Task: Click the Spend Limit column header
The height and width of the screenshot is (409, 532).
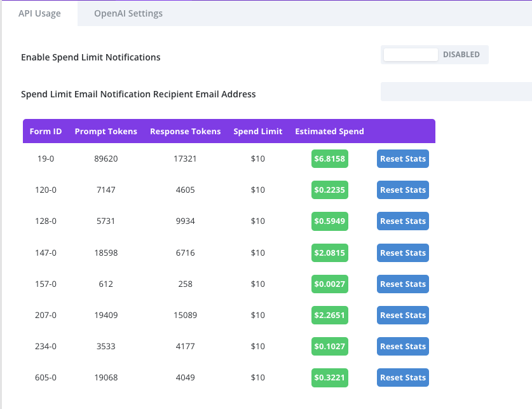Action: (x=257, y=131)
